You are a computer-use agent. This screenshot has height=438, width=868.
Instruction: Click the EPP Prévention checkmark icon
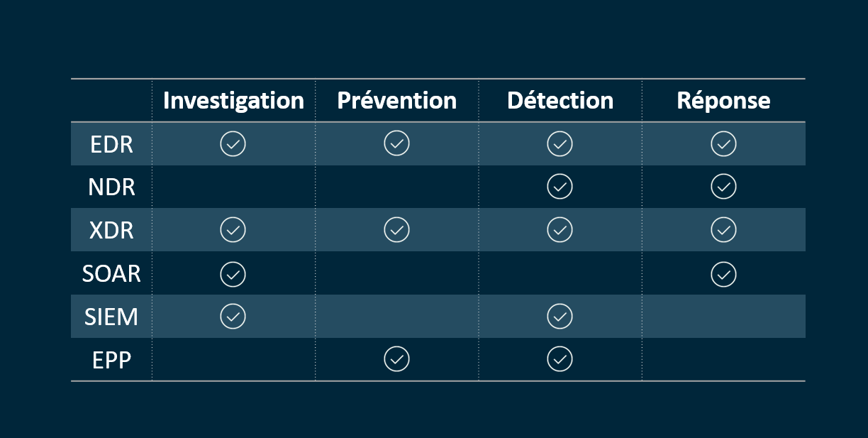(x=396, y=359)
